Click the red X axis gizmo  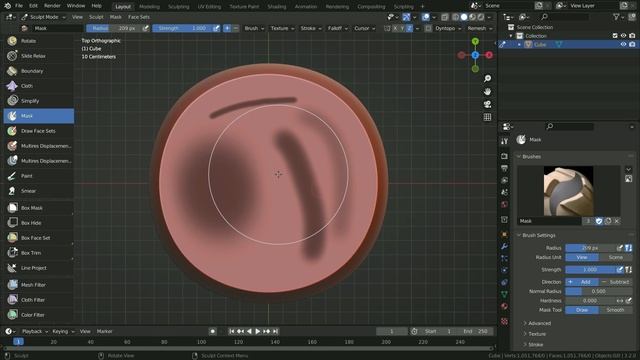click(x=489, y=55)
